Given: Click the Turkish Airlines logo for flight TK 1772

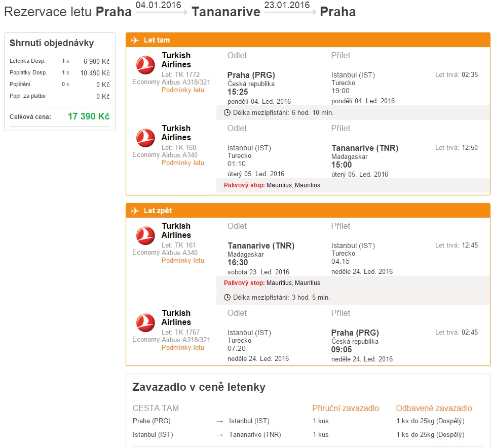Looking at the screenshot, I should point(145,65).
